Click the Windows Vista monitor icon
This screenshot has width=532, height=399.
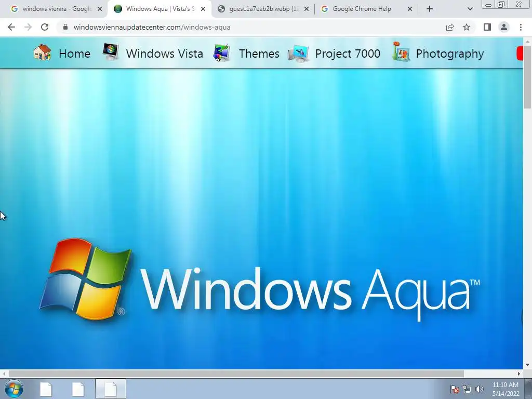coord(111,51)
